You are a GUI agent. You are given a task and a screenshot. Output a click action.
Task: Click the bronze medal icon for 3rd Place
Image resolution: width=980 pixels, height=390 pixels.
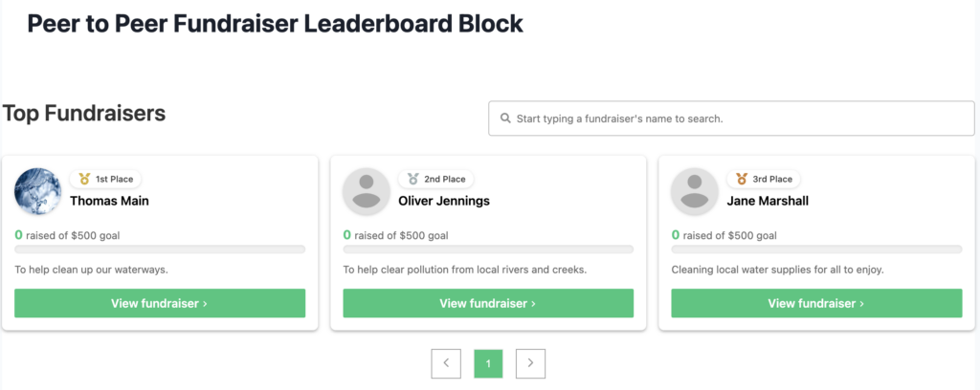coord(742,179)
